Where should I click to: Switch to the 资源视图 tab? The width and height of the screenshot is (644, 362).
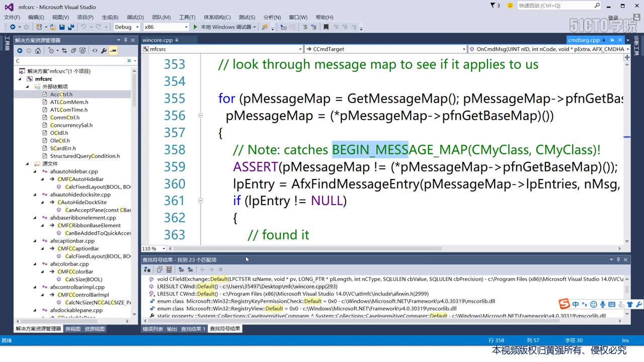click(95, 329)
